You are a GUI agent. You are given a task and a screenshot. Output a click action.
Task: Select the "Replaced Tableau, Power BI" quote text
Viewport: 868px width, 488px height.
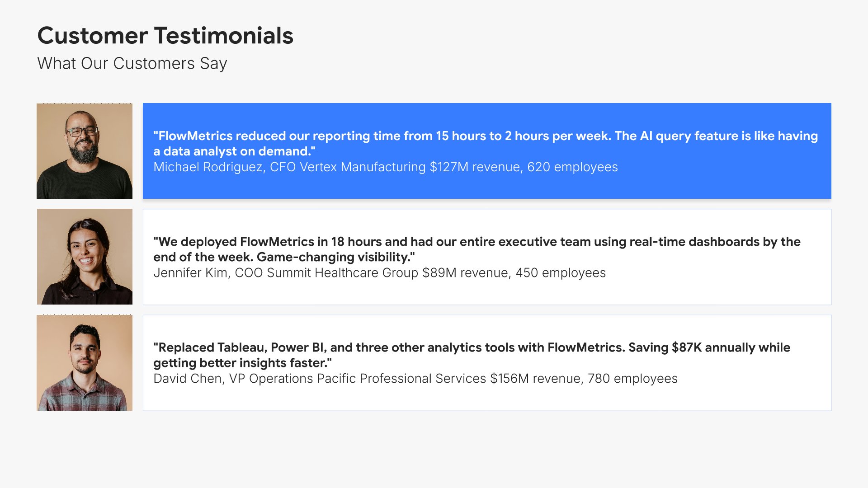click(240, 347)
